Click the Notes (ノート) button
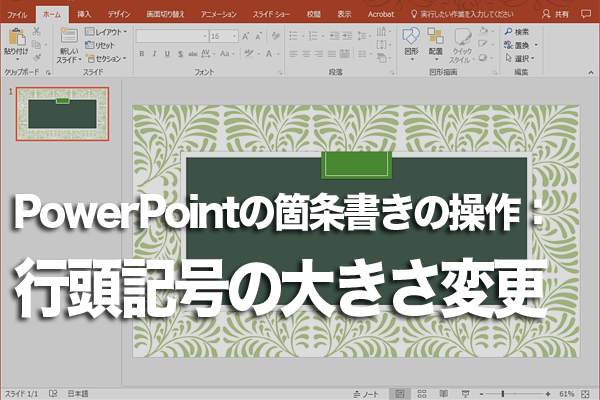Screen dimensions: 600x400 click(366, 394)
